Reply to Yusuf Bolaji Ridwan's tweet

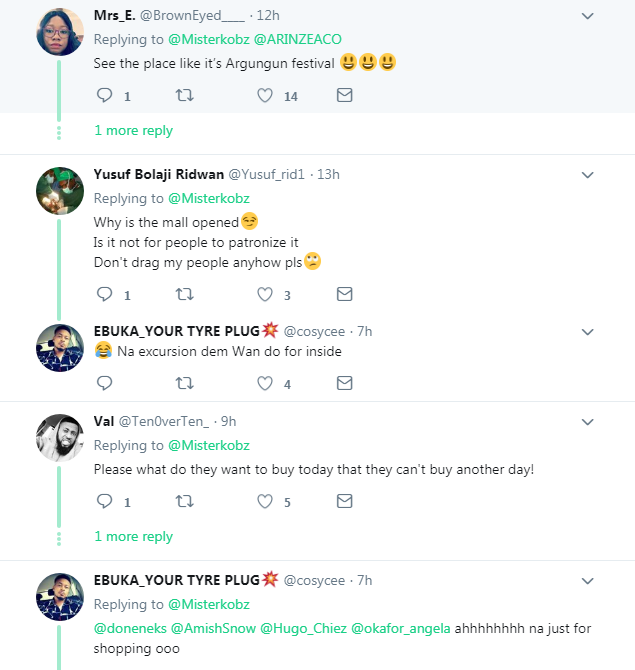104,294
